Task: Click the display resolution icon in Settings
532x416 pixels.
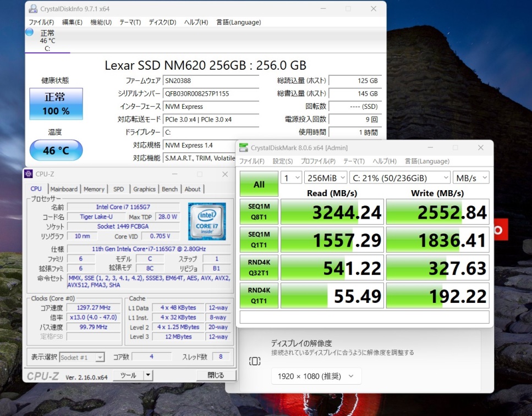Action: point(255,361)
